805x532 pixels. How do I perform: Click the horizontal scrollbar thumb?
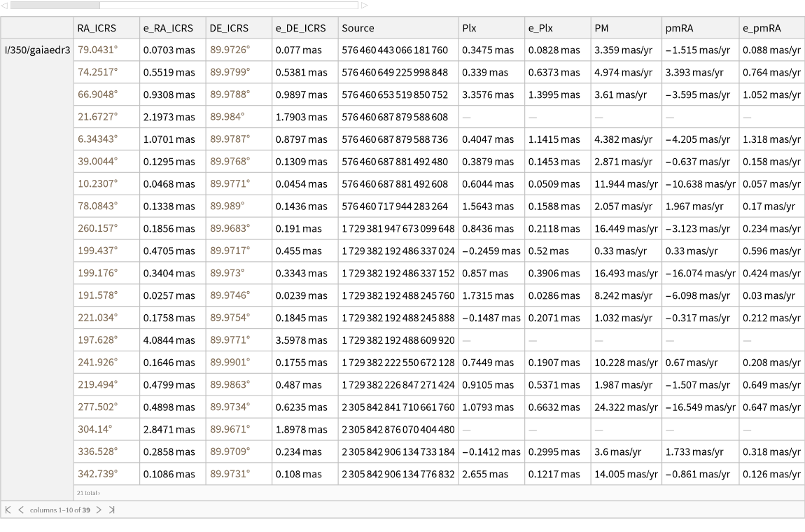point(55,5)
